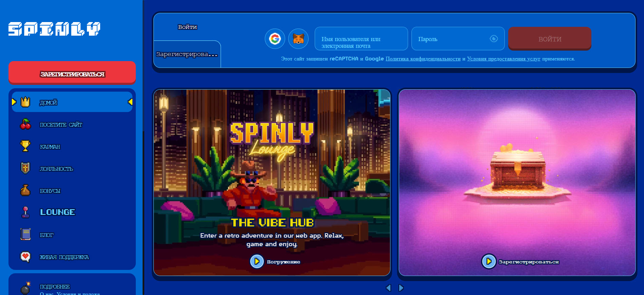This screenshot has width=644, height=295.
Task: Click yellow arrow right of ДОМОЙ
Action: point(130,102)
